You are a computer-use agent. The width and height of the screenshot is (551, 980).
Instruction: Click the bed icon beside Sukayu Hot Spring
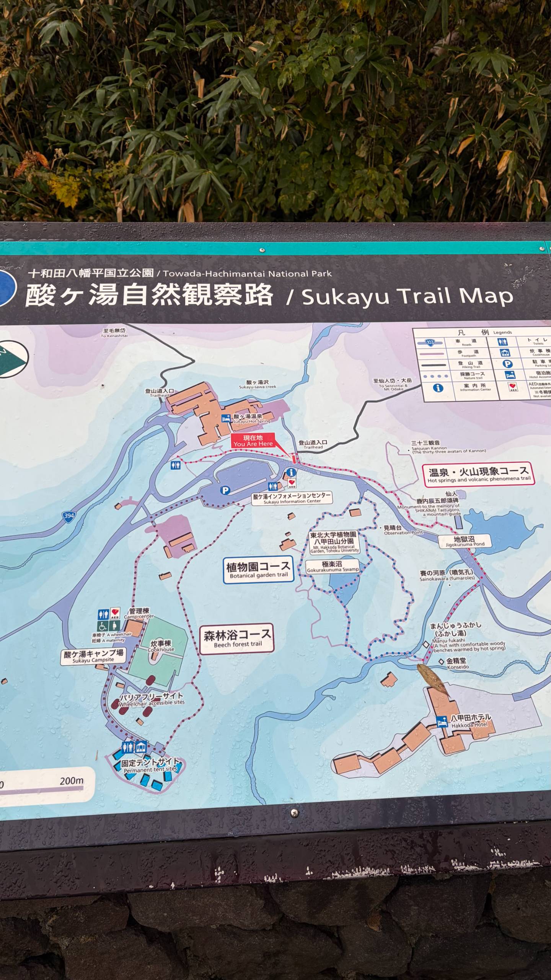[x=226, y=418]
